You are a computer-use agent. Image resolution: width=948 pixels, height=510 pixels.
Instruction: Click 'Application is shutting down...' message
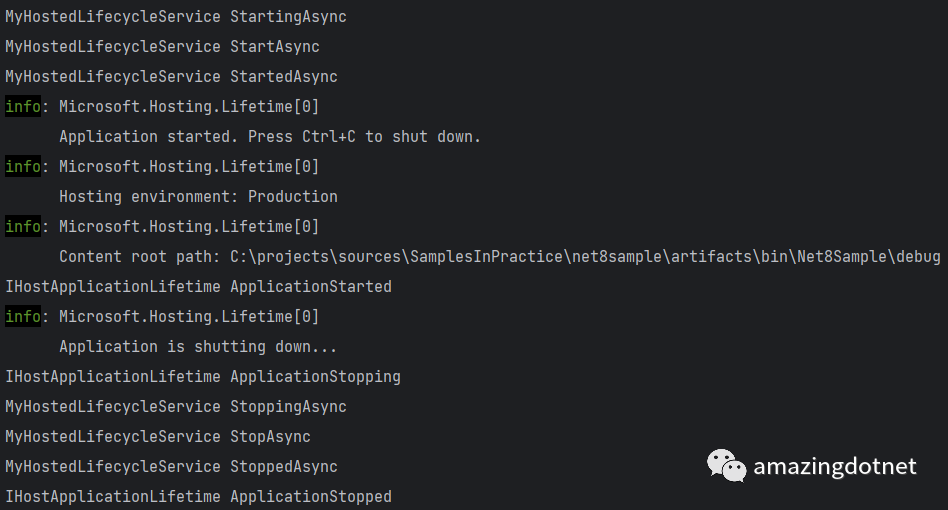click(198, 347)
